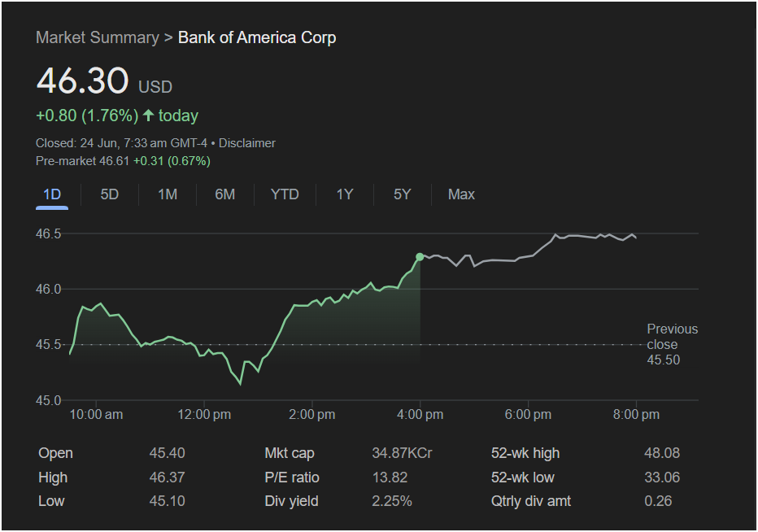Click the Div yield label
Screen dimensions: 758x532
tap(291, 501)
